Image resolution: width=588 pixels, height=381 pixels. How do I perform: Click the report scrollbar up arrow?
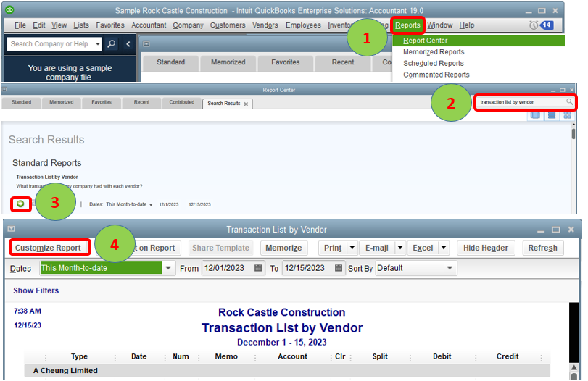[x=573, y=367]
